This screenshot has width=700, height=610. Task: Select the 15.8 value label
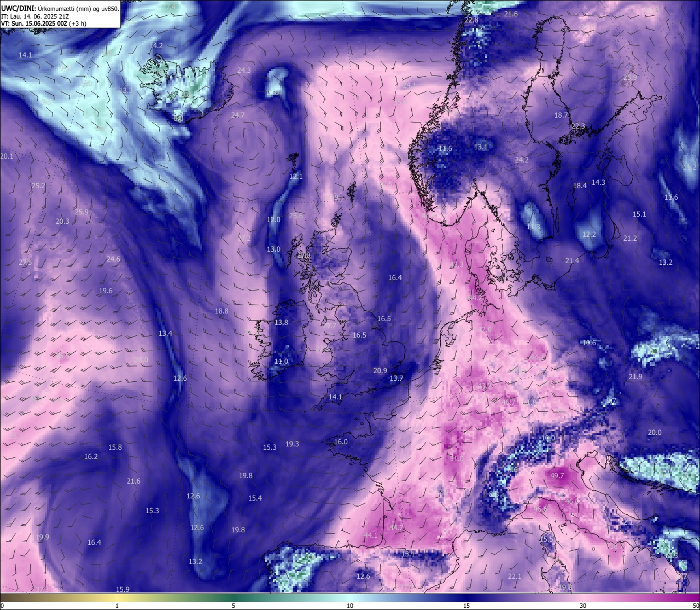[115, 448]
